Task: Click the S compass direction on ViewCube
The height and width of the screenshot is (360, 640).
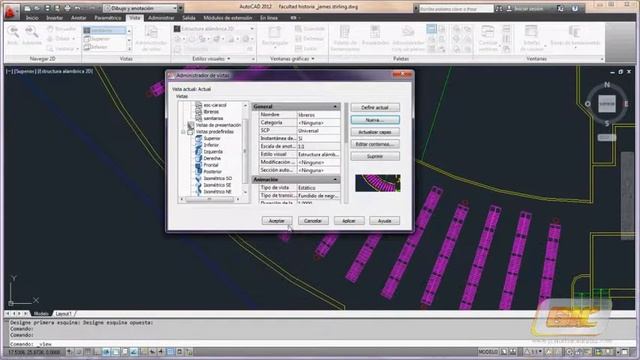Action: click(x=607, y=123)
